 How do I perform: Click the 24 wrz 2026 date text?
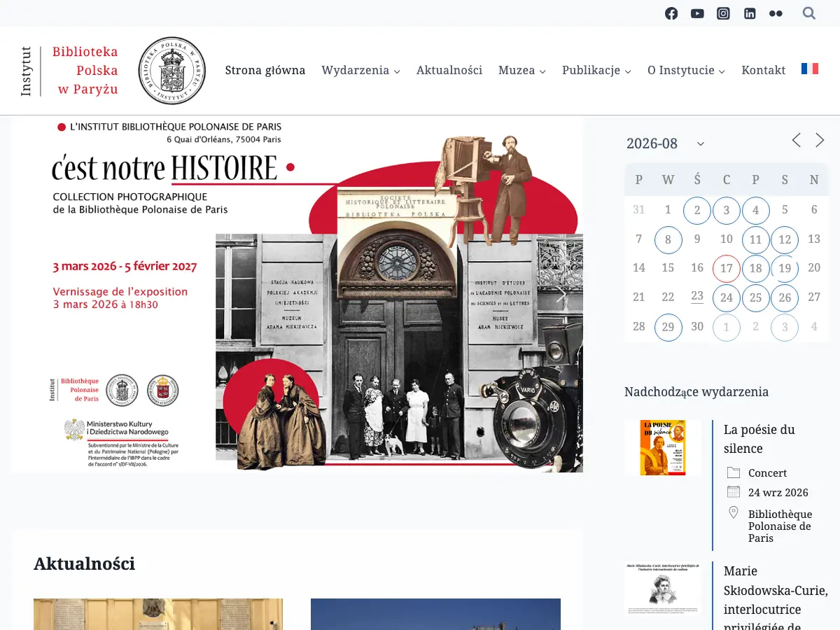coord(778,493)
